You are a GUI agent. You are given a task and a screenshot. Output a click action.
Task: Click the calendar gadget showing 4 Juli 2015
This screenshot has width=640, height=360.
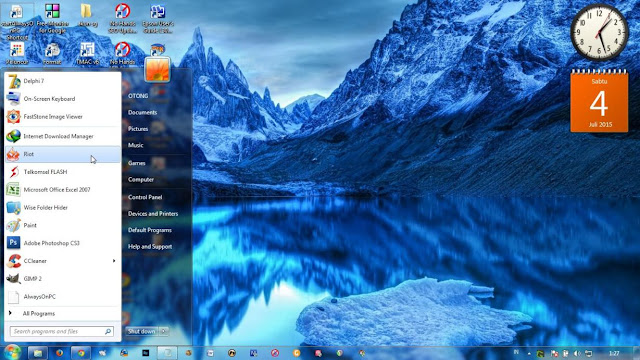point(599,101)
